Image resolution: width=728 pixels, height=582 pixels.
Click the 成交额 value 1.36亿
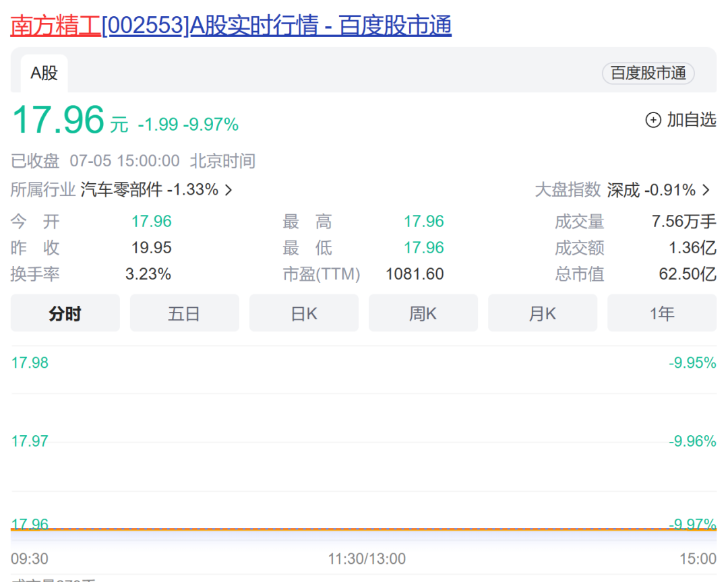coord(692,248)
